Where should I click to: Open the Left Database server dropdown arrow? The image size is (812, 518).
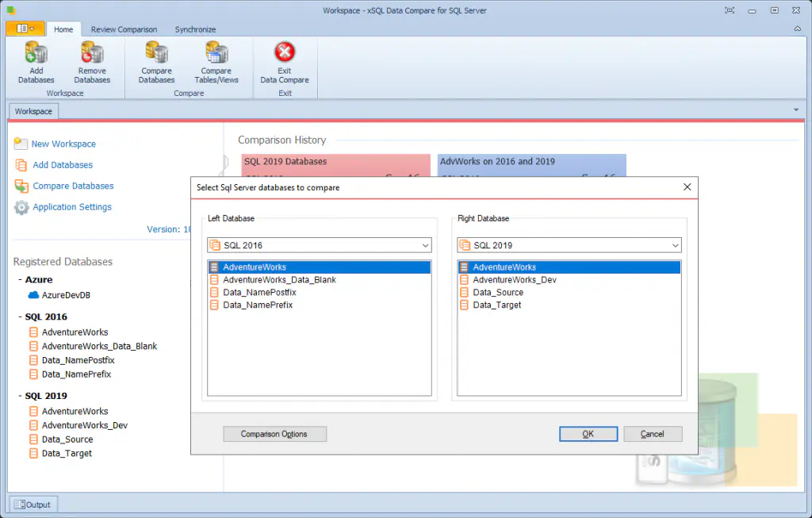425,245
